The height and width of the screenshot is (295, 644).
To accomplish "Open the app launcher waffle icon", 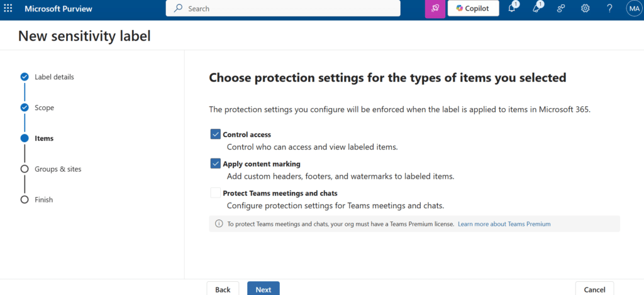I will (8, 8).
